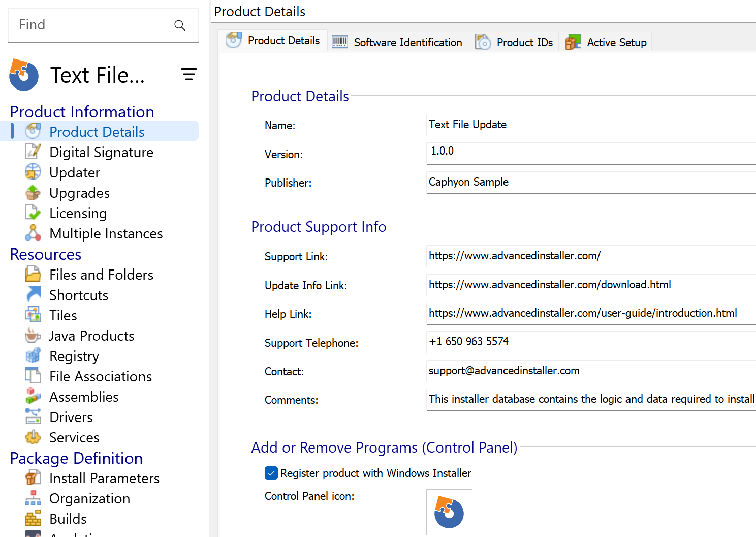Click the Resources section header
This screenshot has height=537, width=756.
(x=46, y=254)
